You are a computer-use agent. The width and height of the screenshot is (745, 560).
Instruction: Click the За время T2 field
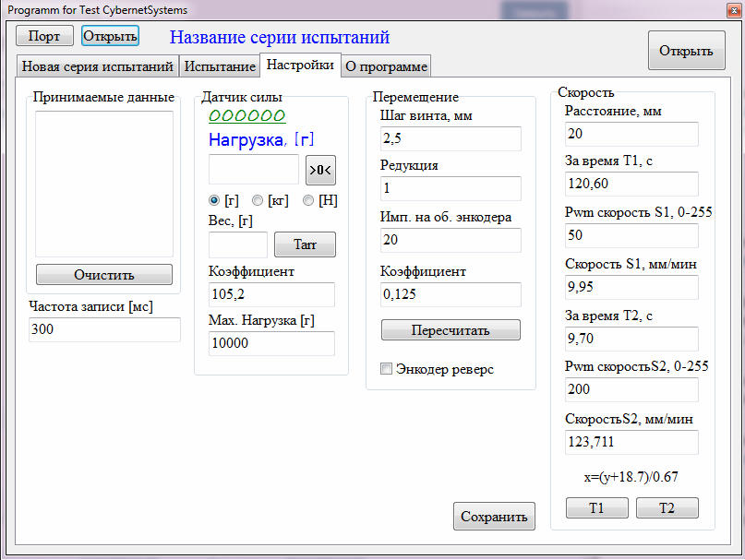coord(632,339)
